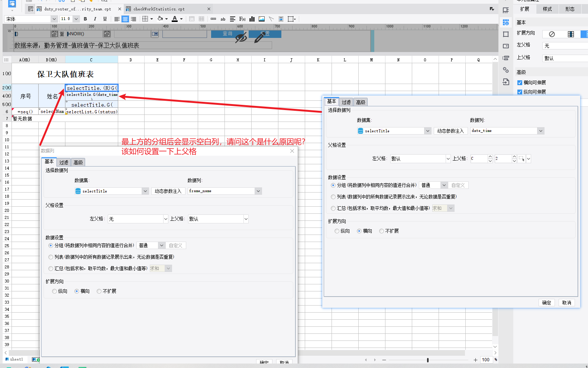Open the widget library sidebar panel
This screenshot has width=588, height=368.
(506, 82)
